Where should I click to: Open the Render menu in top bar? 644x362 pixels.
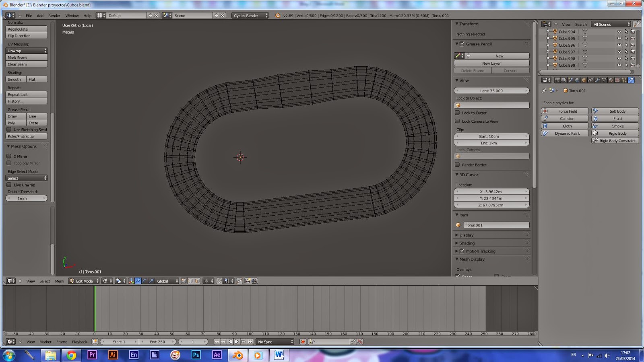pyautogui.click(x=54, y=16)
